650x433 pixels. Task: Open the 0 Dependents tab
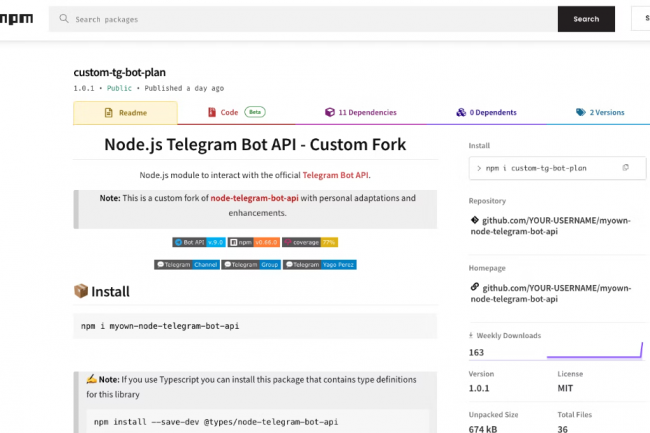486,113
